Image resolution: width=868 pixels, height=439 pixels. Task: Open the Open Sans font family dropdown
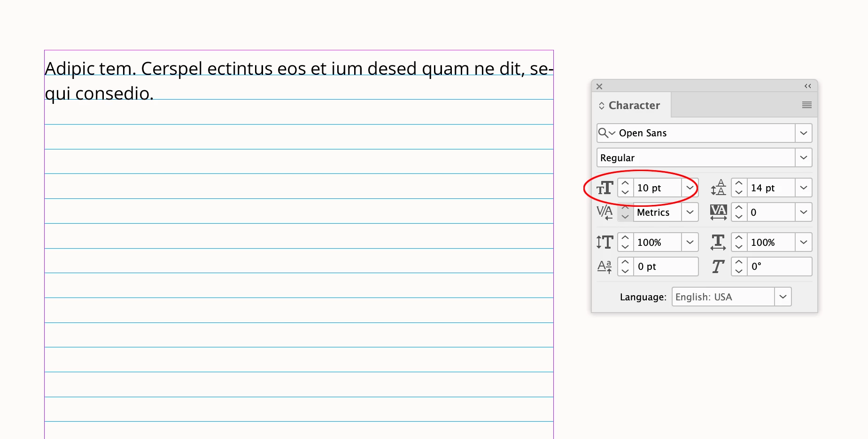(x=804, y=133)
